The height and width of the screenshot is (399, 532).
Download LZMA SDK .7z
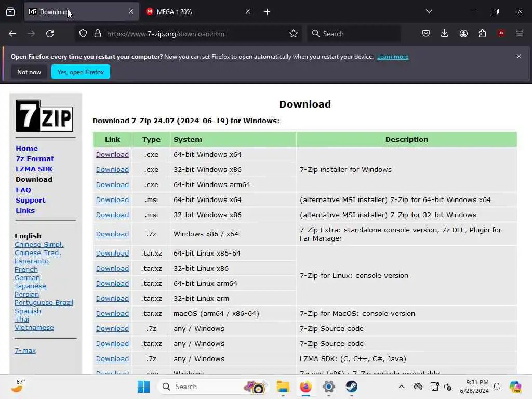pyautogui.click(x=112, y=358)
